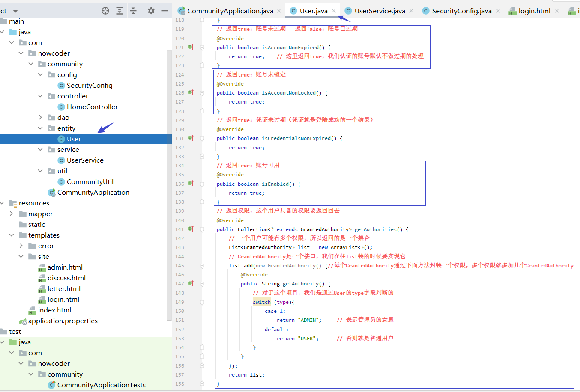Collapse the test java folder
The height and width of the screenshot is (392, 580).
click(x=2, y=342)
